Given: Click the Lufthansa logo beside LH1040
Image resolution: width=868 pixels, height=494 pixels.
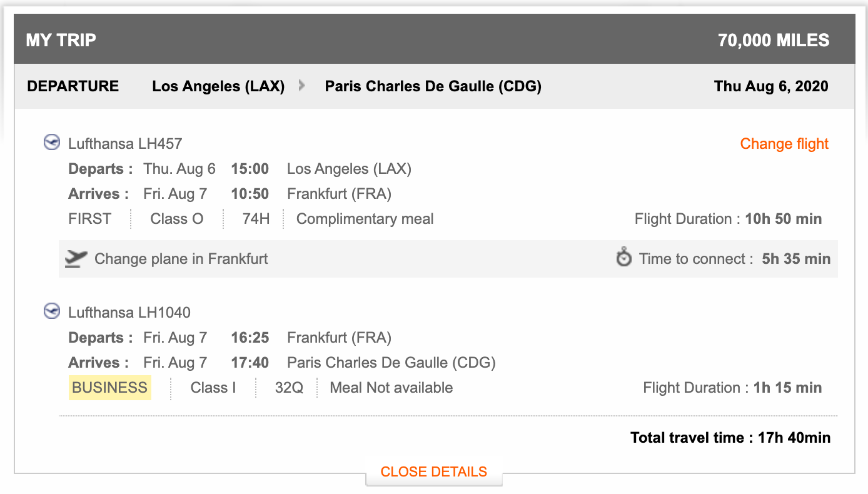Looking at the screenshot, I should [x=51, y=311].
